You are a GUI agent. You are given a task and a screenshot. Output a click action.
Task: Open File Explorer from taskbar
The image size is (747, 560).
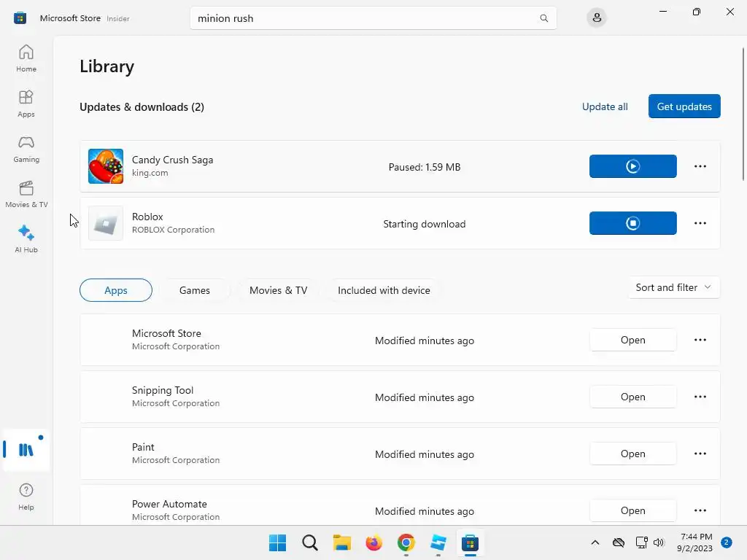point(341,542)
